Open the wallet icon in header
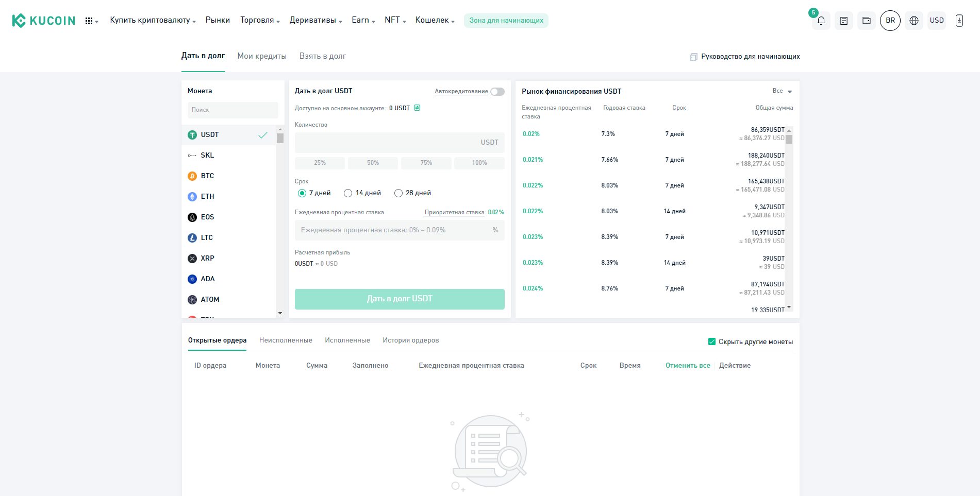Viewport: 980px width, 496px height. click(x=867, y=21)
